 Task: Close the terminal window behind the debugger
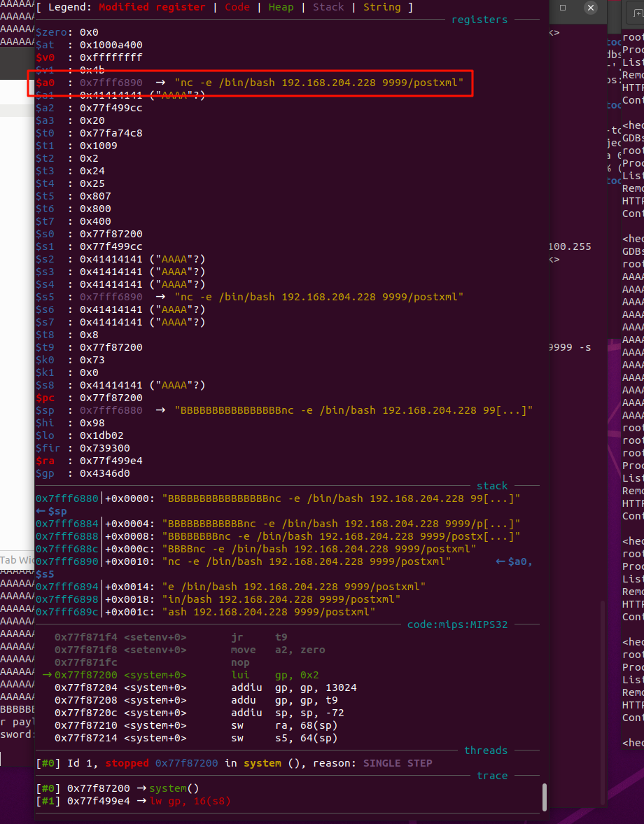point(590,8)
